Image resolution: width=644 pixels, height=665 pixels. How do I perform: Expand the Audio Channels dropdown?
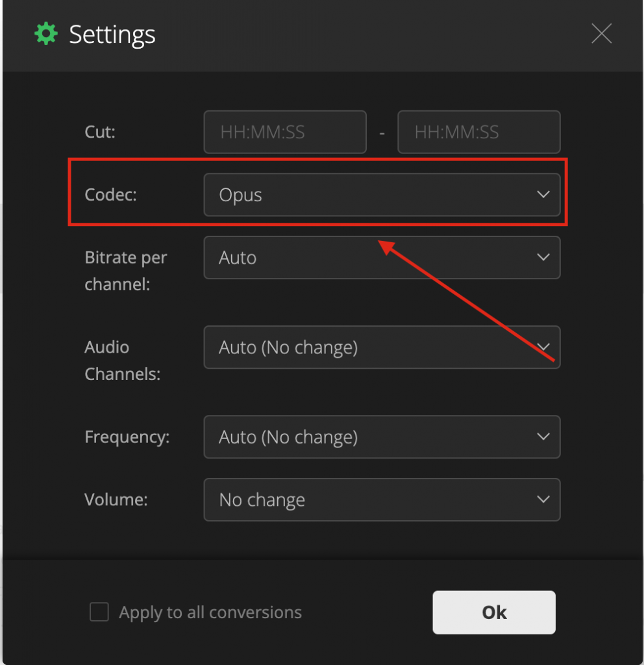pyautogui.click(x=382, y=347)
